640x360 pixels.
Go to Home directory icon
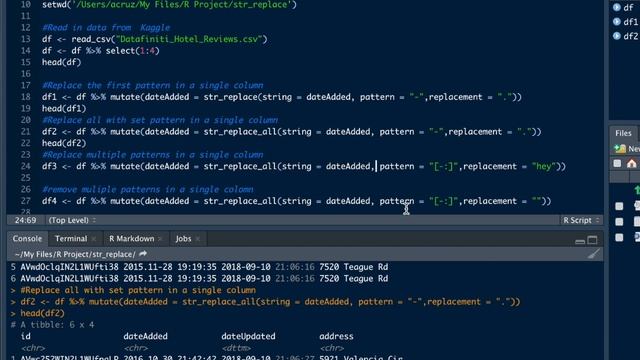631,164
